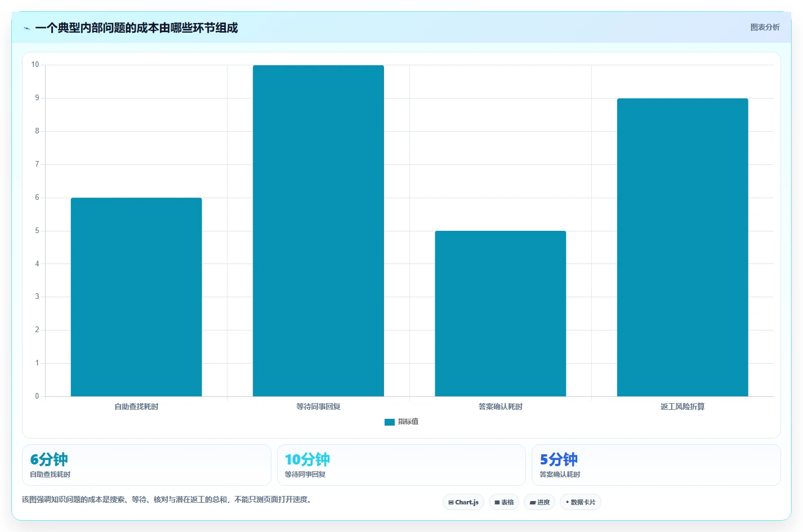Screen dimensions: 803x532
Task: Click the x-axis label 等待同事回复
Action: (x=318, y=406)
